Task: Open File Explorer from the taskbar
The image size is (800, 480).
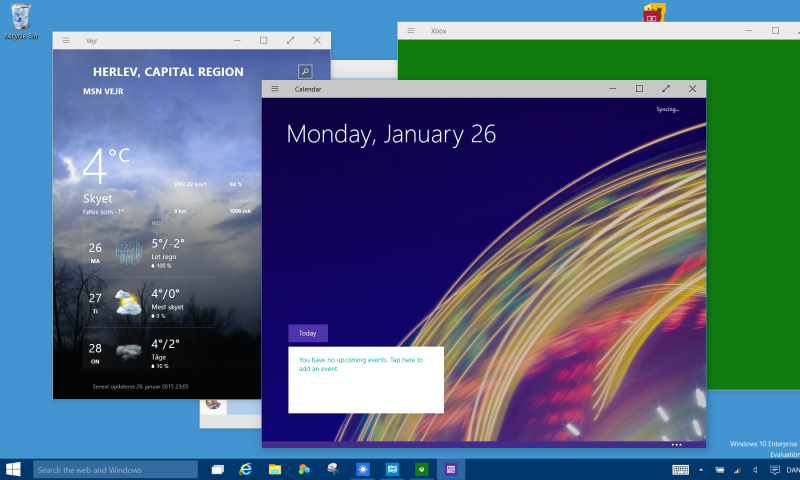Action: point(275,469)
